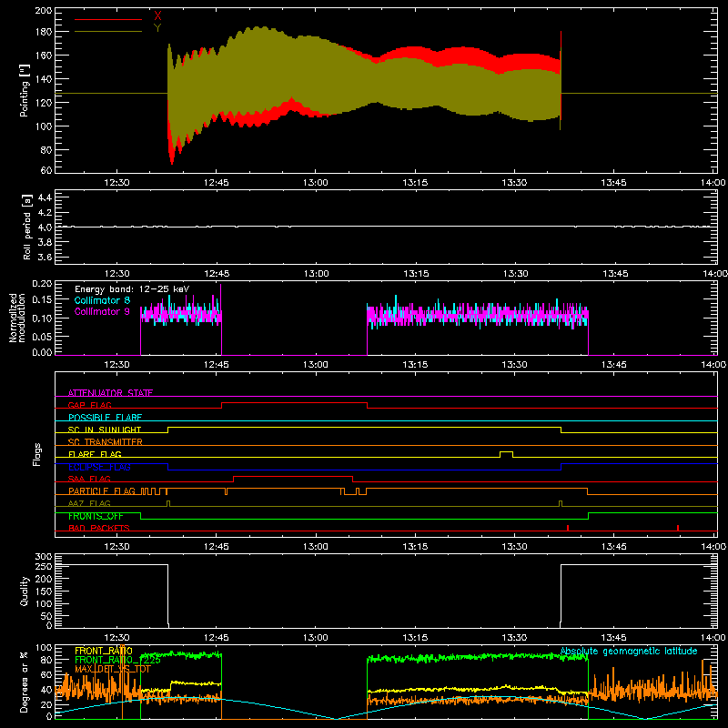Click the BAD_PACKETS spike near 13:38
This screenshot has width=728, height=728.
[568, 528]
